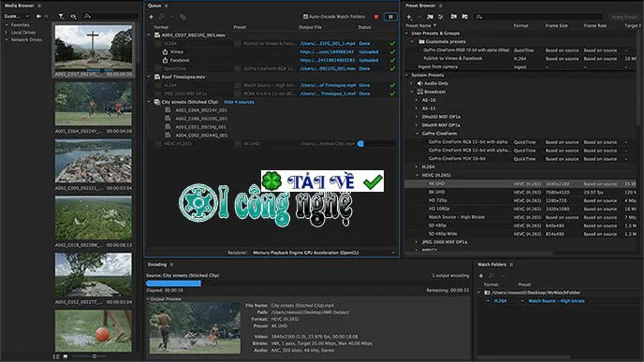Collapse Roof Timelapse.mov queue item
The image size is (644, 362).
(149, 77)
